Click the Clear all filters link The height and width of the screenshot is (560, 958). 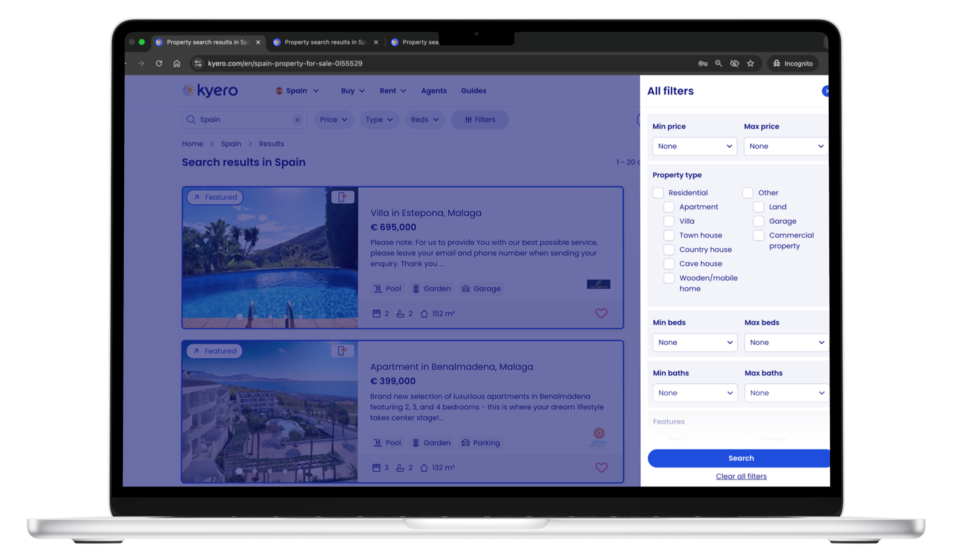coord(741,476)
